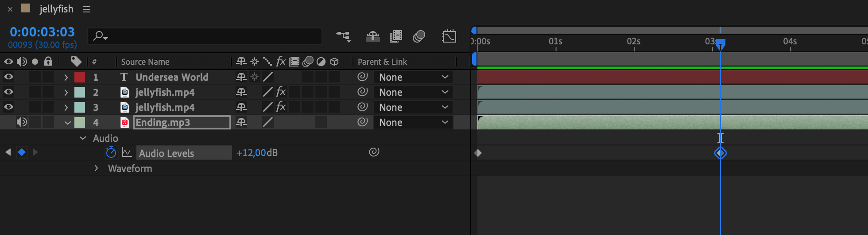Toggle the motion blur enable icon

click(x=419, y=36)
